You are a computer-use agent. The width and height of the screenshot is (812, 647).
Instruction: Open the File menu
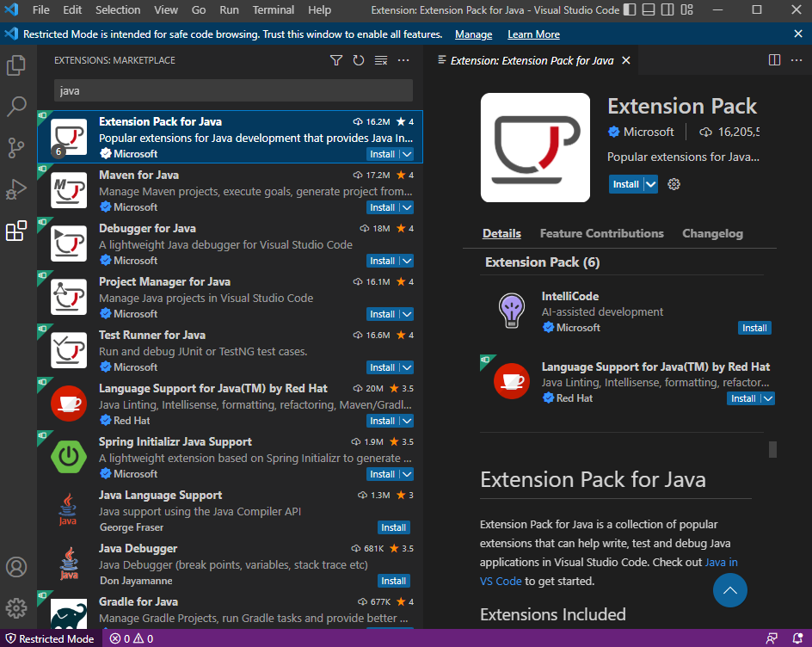(x=41, y=9)
